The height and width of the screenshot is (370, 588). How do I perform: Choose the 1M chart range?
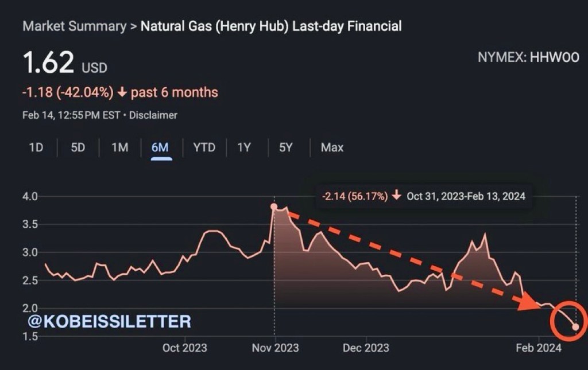(x=119, y=147)
